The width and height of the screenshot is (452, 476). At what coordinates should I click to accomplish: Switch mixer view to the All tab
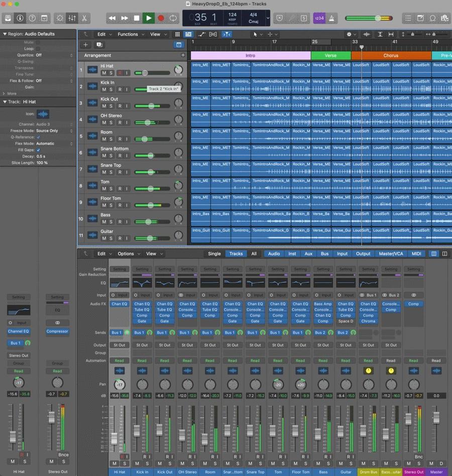click(254, 254)
